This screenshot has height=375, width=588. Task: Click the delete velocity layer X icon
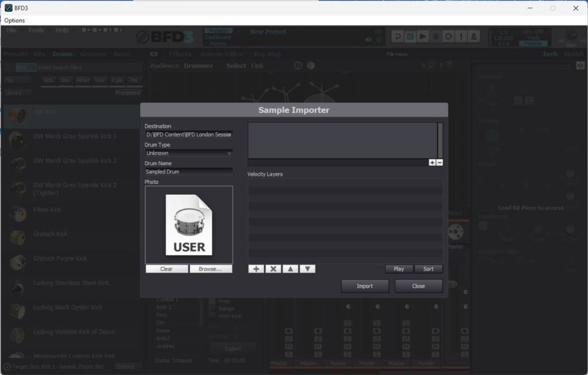[273, 268]
